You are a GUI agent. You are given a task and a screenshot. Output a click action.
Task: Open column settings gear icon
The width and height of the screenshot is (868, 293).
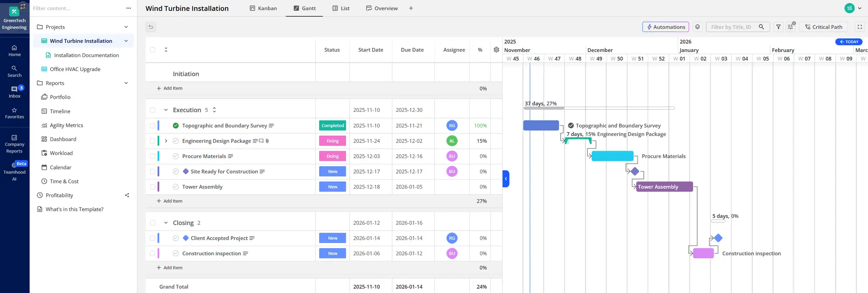pos(496,50)
